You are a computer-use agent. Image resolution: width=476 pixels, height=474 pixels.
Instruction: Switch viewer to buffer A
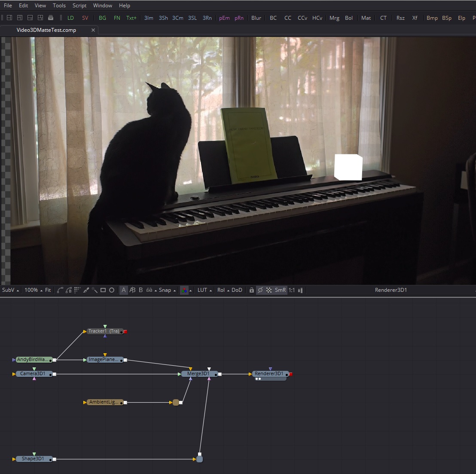124,290
